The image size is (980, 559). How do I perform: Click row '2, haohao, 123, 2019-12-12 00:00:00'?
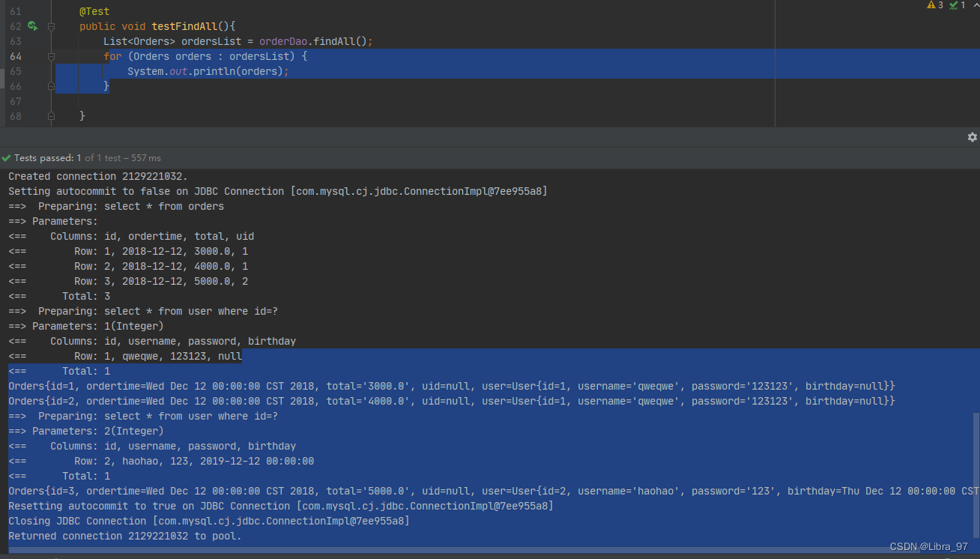coord(161,461)
